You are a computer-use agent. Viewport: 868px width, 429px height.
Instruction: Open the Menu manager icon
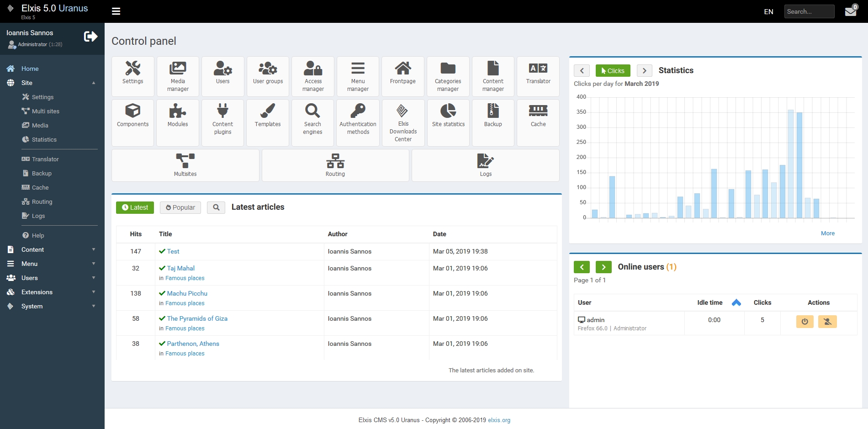pos(358,76)
